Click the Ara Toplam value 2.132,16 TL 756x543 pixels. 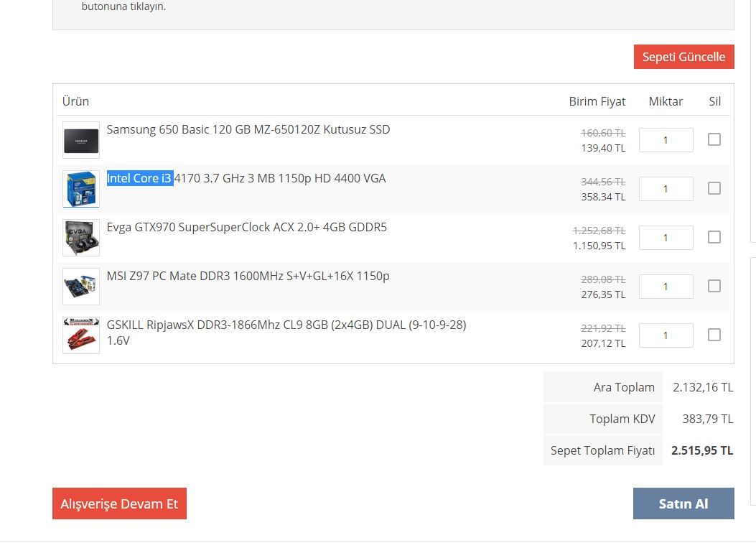703,387
